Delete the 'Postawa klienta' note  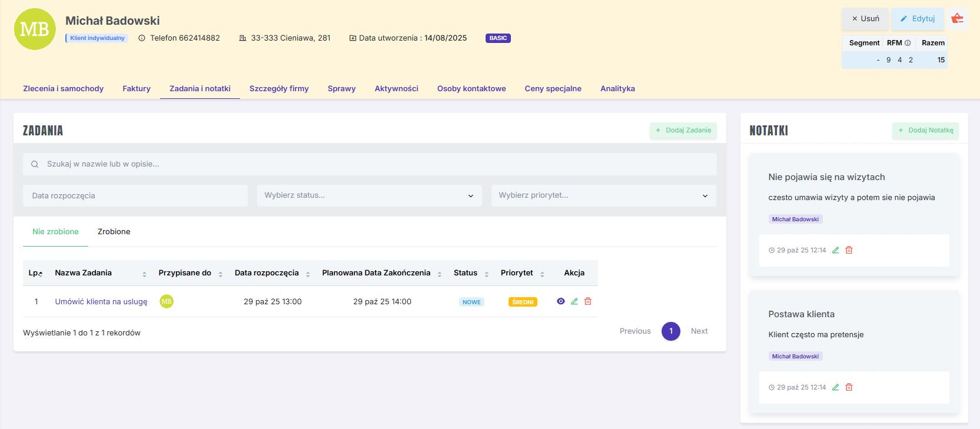(849, 387)
